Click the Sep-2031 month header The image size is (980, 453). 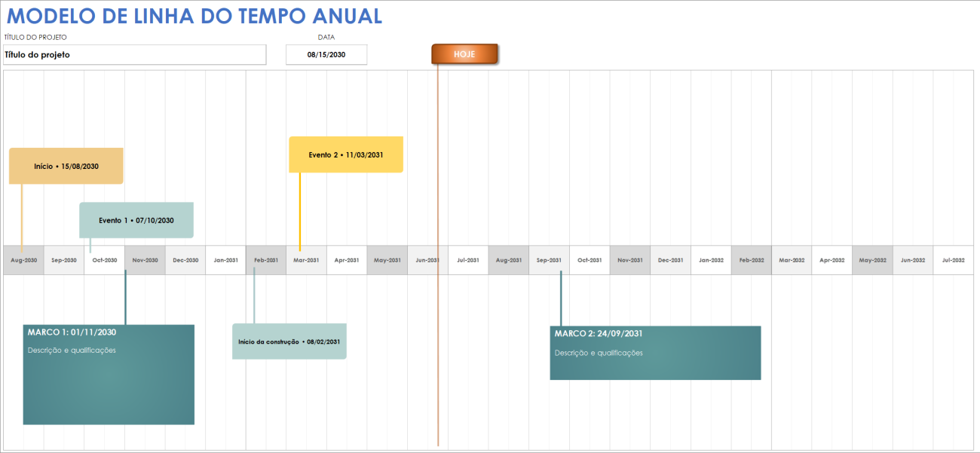click(x=549, y=259)
